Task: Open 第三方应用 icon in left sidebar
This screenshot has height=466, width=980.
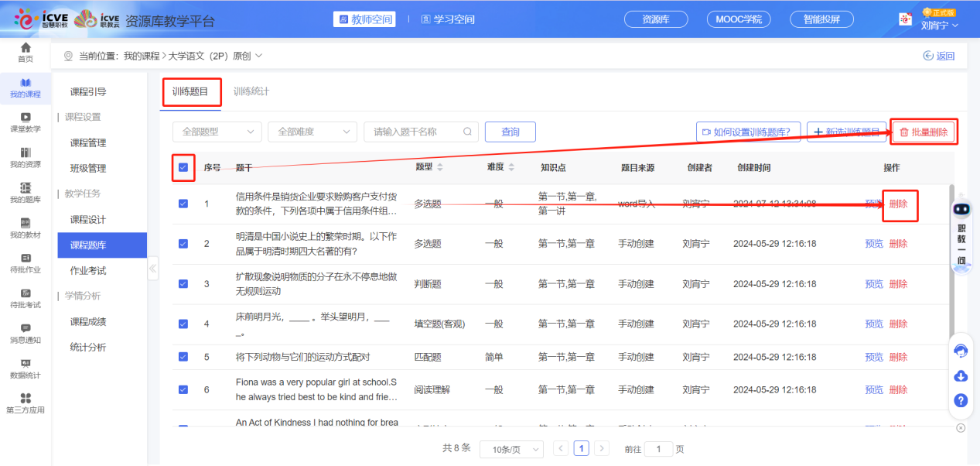Action: point(26,399)
